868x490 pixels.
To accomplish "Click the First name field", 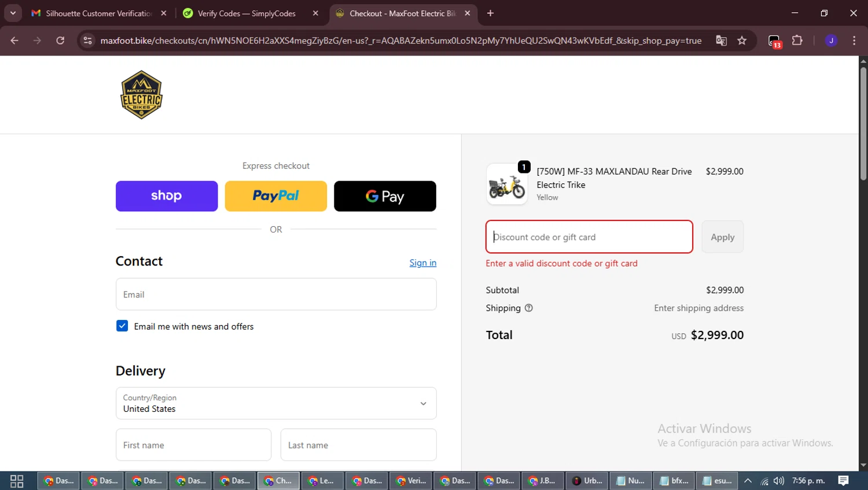I will 193,445.
